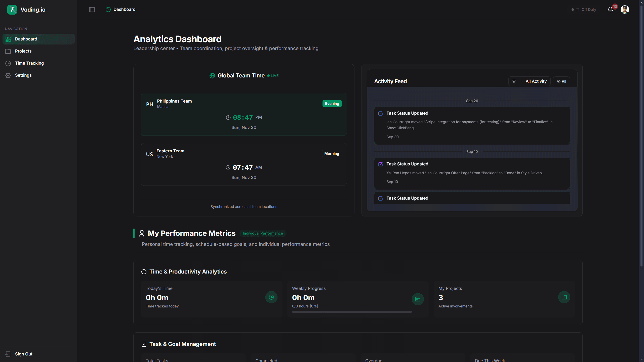
Task: Click the Task & Goal Management checkbox icon
Action: (144, 344)
